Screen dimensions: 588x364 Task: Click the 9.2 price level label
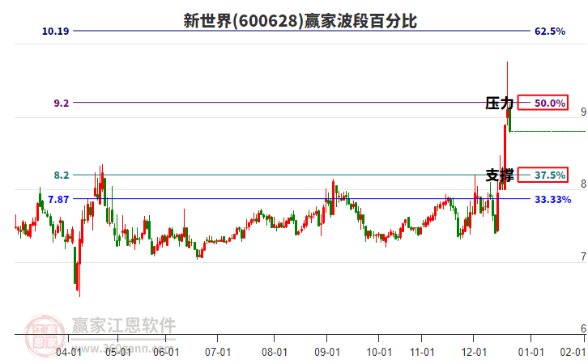(62, 103)
